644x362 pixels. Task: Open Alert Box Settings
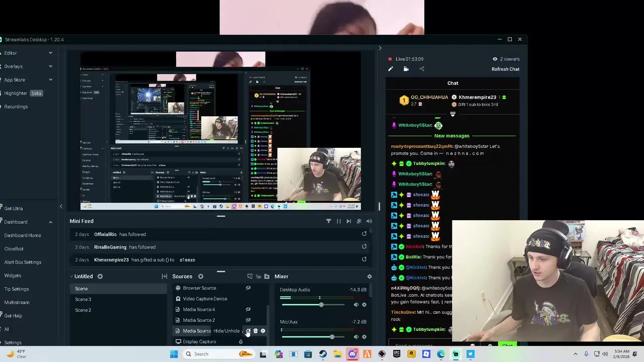(23, 262)
